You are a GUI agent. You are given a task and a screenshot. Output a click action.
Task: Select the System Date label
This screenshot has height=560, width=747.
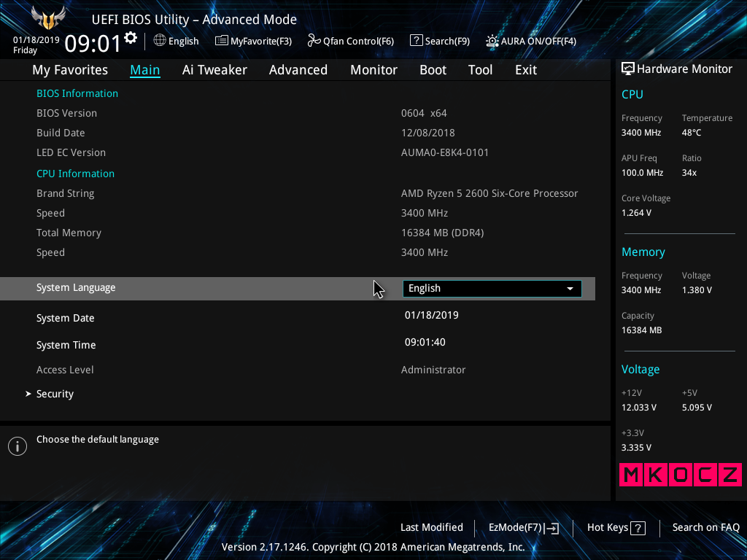65,318
